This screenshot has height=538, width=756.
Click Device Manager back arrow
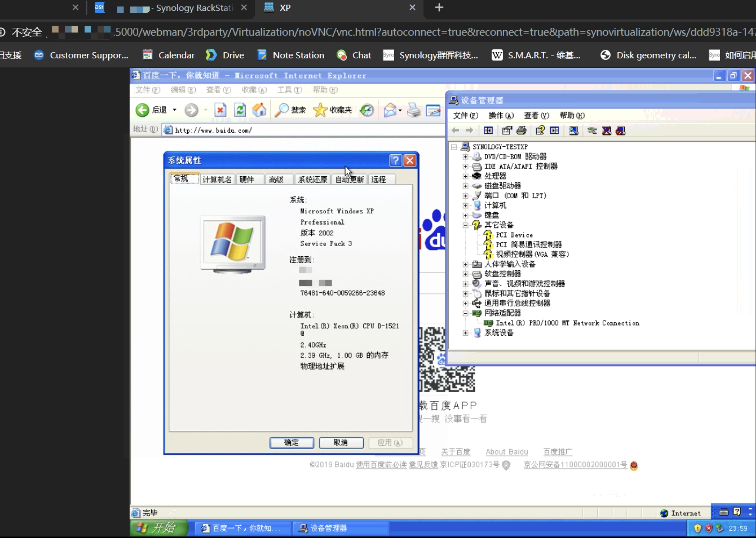click(455, 130)
